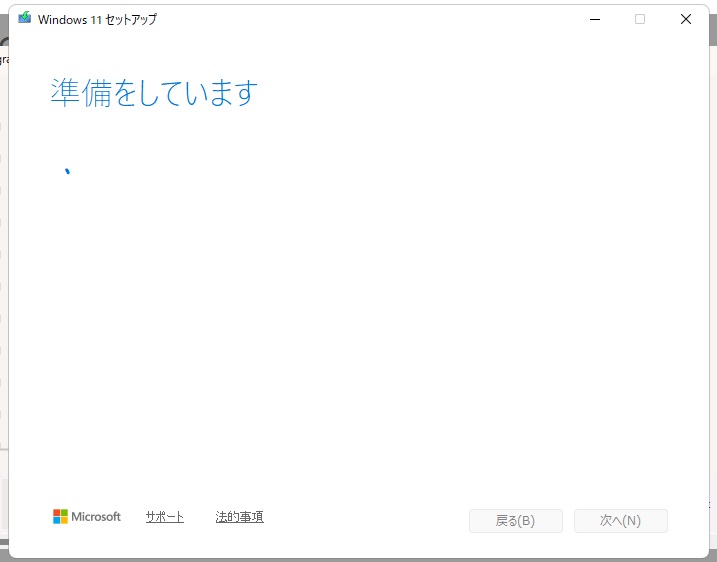This screenshot has width=717, height=562.
Task: Click the grayed-out maximize button
Action: (x=640, y=19)
